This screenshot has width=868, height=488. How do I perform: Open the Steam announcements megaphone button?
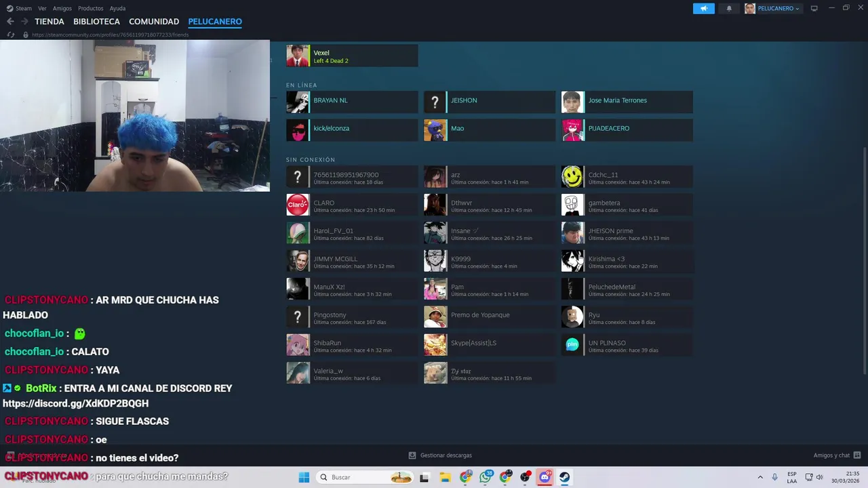[x=704, y=8]
